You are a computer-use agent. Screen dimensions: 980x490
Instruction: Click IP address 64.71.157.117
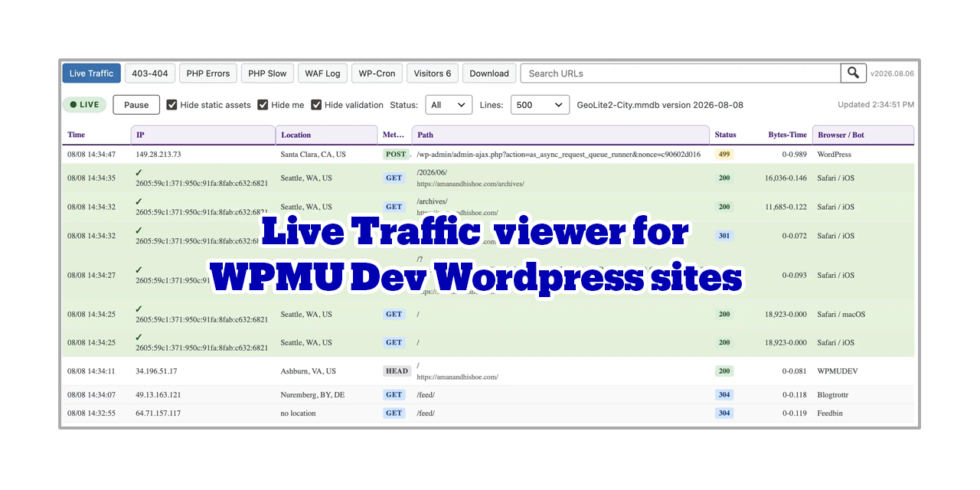click(x=158, y=413)
